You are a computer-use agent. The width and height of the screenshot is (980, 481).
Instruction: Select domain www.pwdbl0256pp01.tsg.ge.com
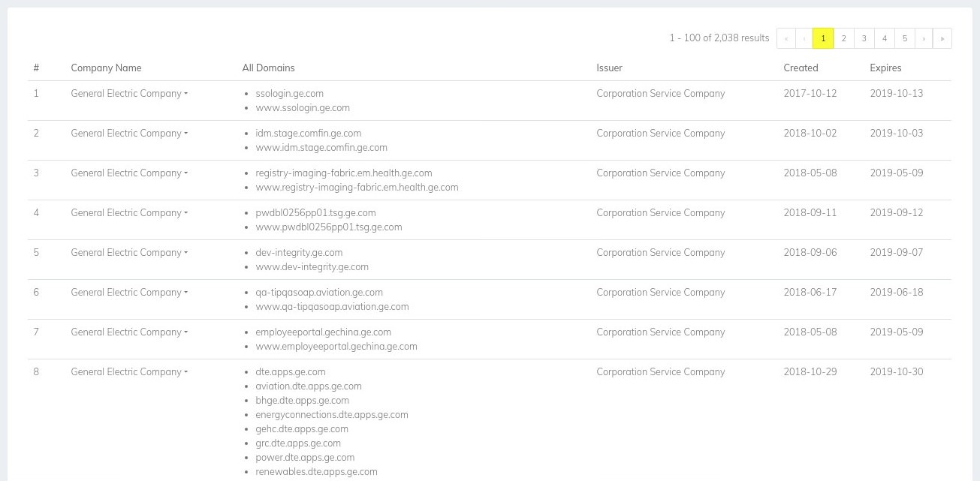[x=329, y=227]
